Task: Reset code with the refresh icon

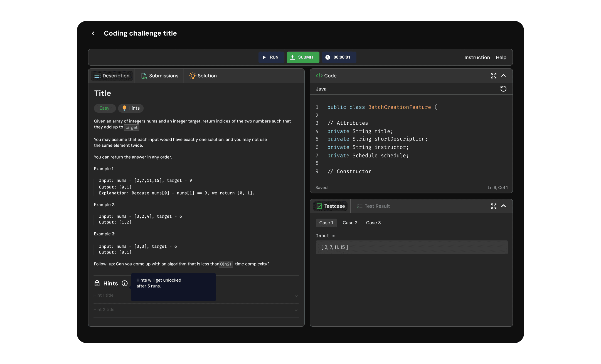Action: pyautogui.click(x=503, y=89)
